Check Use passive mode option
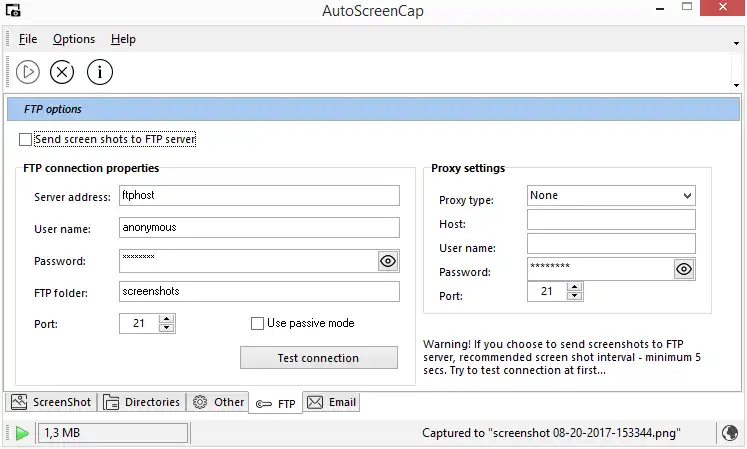Image resolution: width=747 pixels, height=449 pixels. pos(257,323)
